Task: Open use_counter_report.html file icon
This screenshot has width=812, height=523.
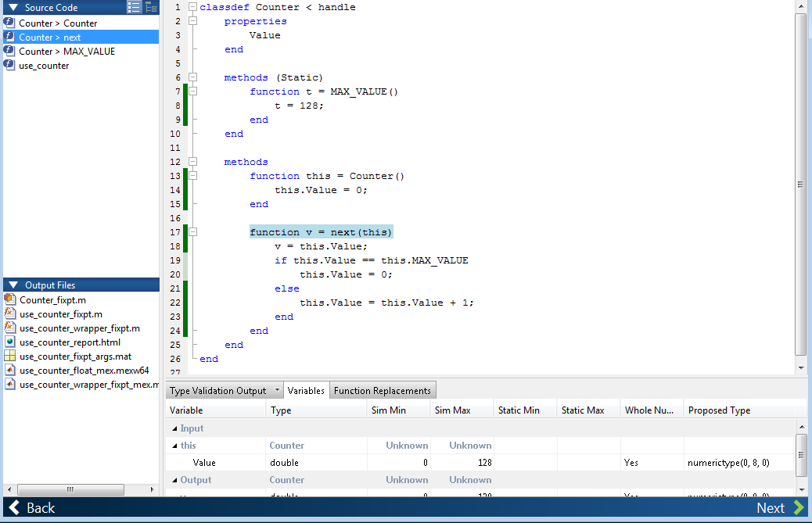Action: coord(10,342)
